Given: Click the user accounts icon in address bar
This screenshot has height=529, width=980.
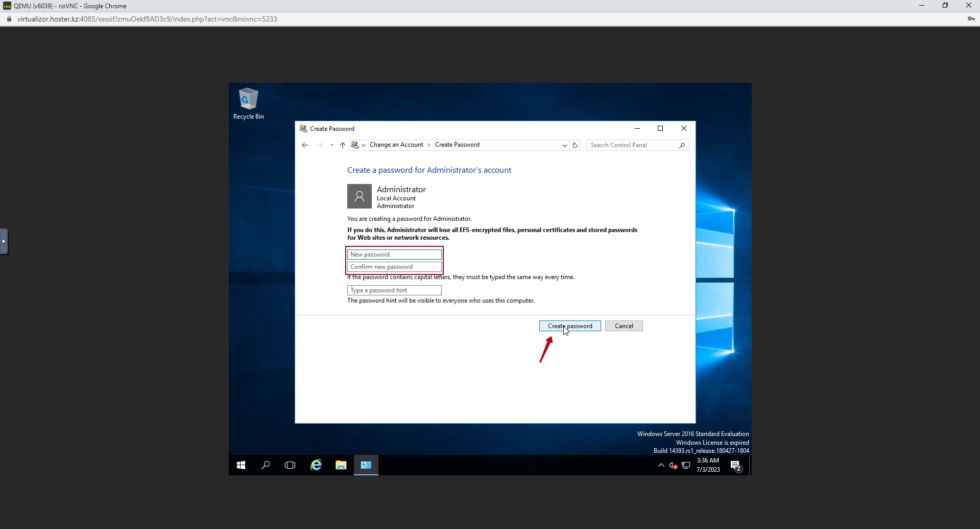Looking at the screenshot, I should [x=355, y=145].
